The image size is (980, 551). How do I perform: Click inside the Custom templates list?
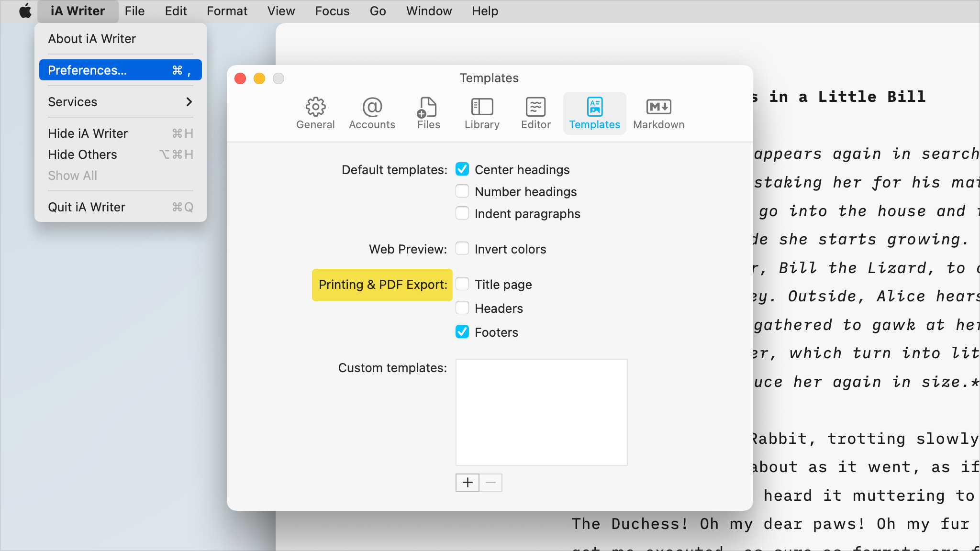coord(541,412)
